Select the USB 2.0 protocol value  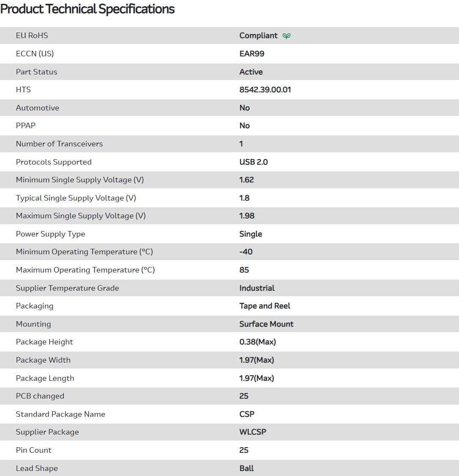(253, 162)
